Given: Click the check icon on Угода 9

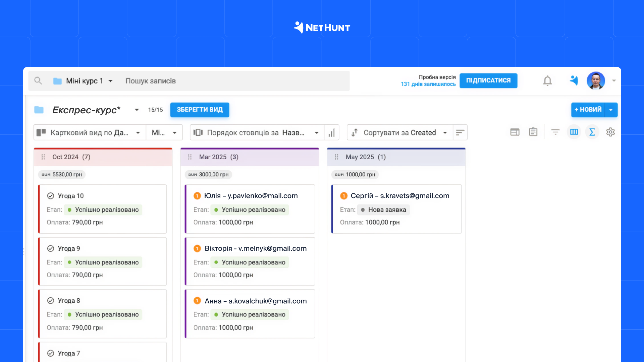Looking at the screenshot, I should 51,248.
